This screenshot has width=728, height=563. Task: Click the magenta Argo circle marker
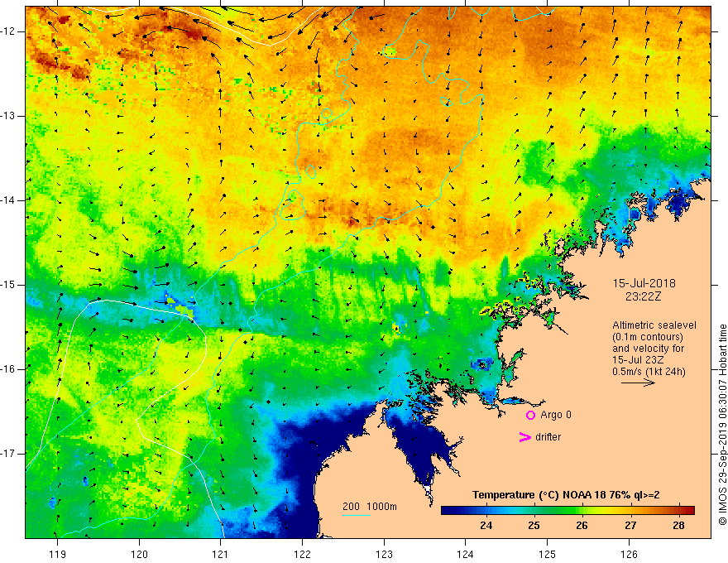[530, 415]
